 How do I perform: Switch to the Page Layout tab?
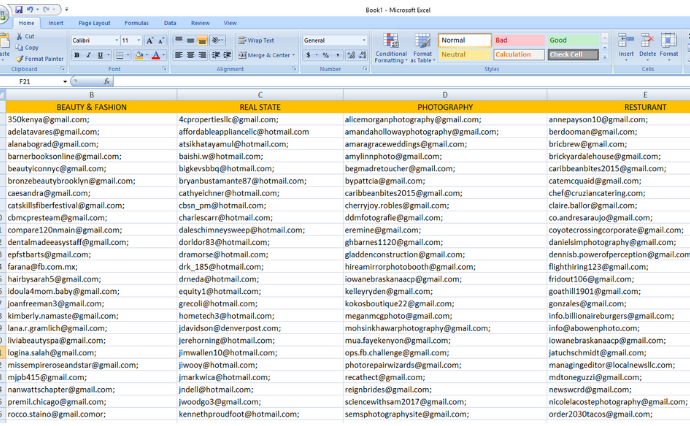(94, 23)
